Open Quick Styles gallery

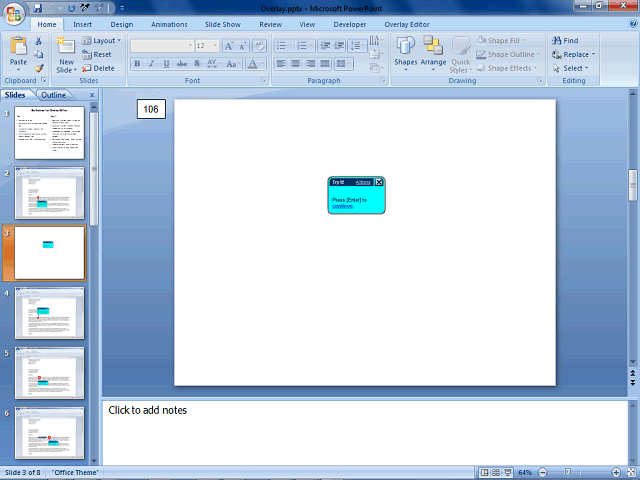click(x=460, y=55)
